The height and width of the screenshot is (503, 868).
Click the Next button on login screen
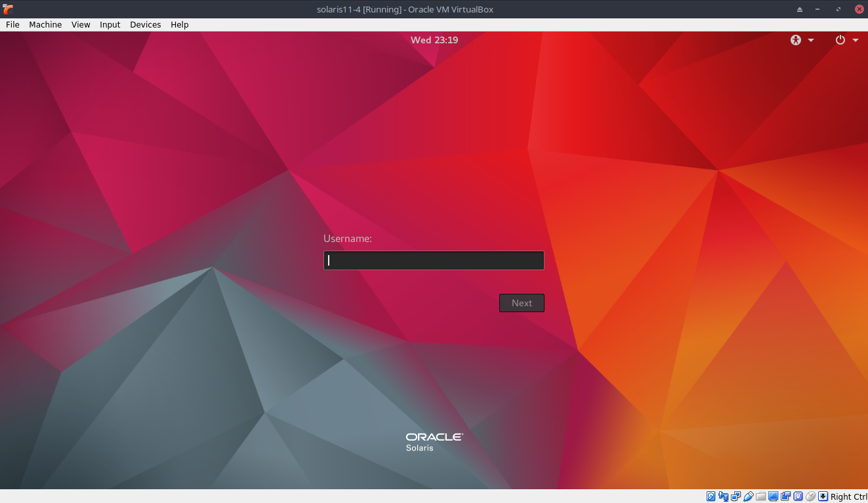pyautogui.click(x=522, y=303)
